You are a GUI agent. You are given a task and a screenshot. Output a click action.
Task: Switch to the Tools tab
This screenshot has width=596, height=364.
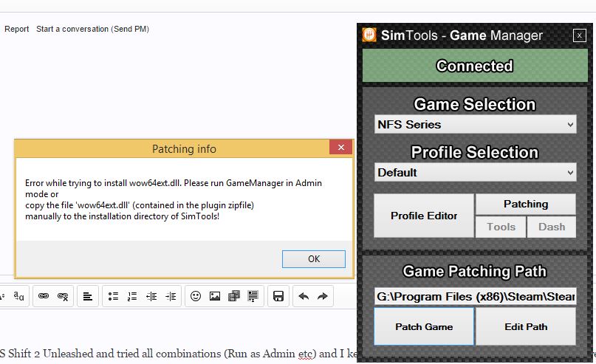501,227
